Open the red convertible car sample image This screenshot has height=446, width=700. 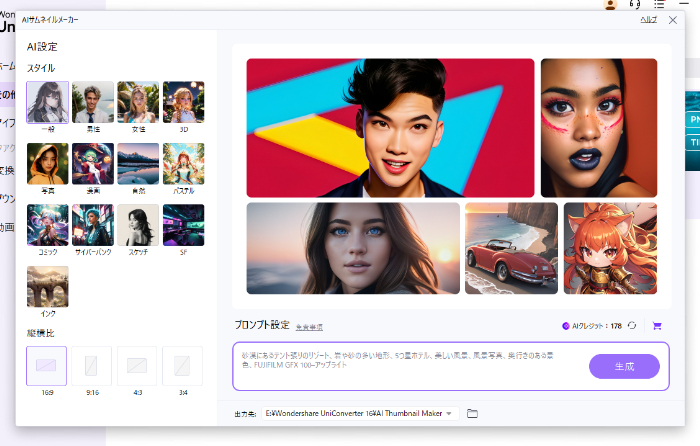511,248
